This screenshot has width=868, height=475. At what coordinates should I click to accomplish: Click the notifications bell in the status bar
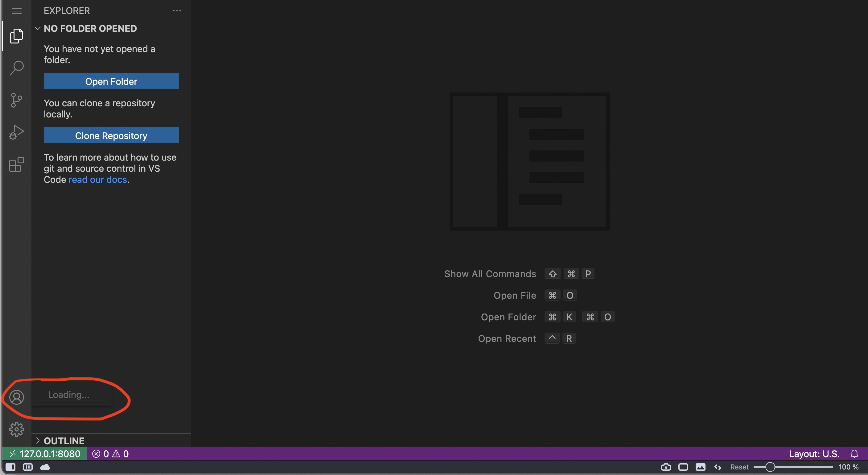pos(854,453)
